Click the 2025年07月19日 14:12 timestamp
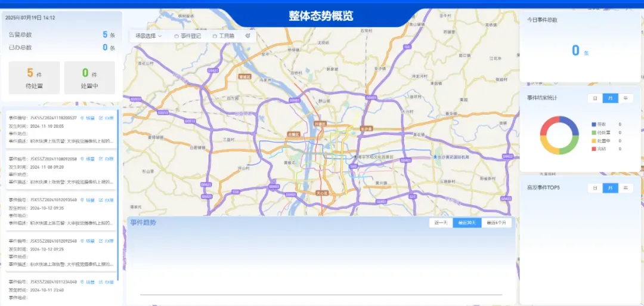The image size is (644, 306). coord(30,18)
